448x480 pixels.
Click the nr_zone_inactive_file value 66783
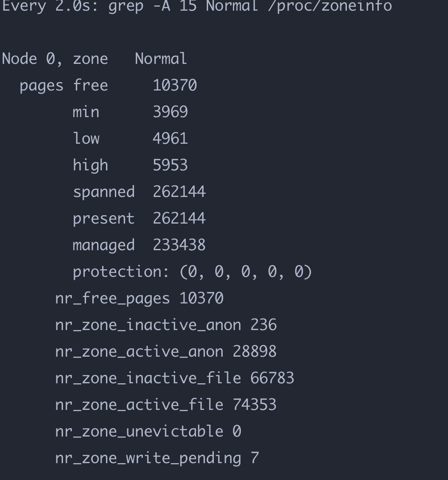(x=272, y=378)
